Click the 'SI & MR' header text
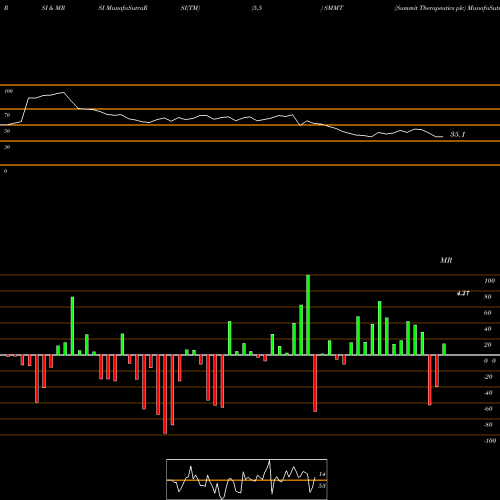Screen dimensions: 500x500 pos(53,8)
